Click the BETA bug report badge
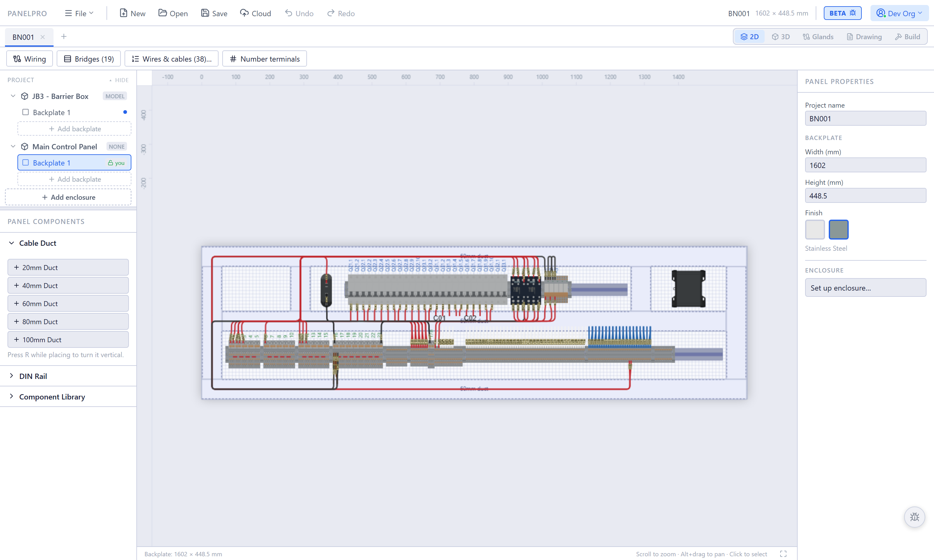The height and width of the screenshot is (560, 934). tap(842, 13)
